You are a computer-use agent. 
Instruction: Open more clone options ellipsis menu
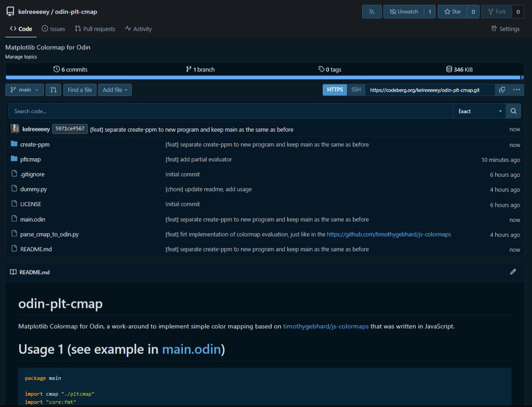coord(517,90)
